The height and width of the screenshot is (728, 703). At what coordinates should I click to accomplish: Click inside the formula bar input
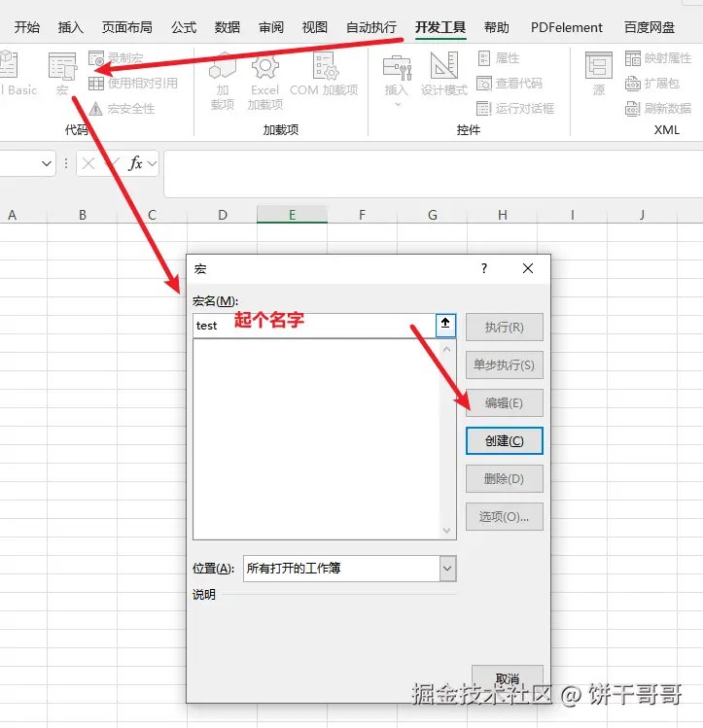pyautogui.click(x=433, y=174)
